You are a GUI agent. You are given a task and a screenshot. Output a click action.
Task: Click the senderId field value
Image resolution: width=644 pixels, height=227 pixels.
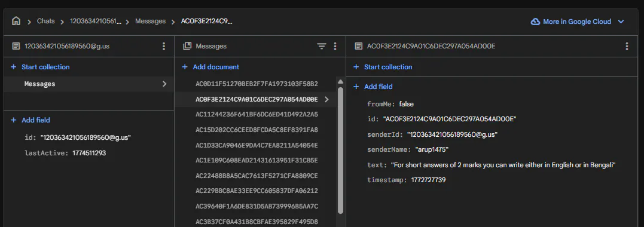452,134
